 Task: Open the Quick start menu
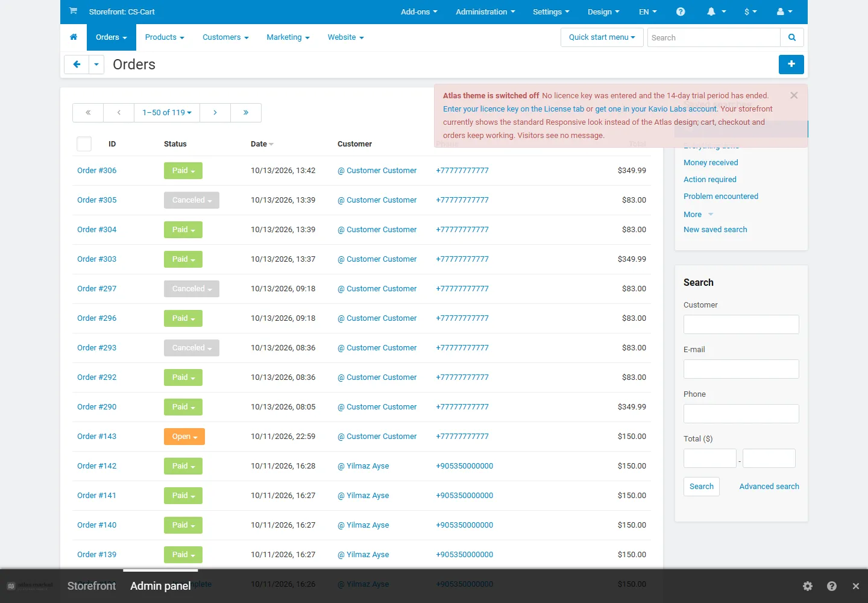coord(602,37)
